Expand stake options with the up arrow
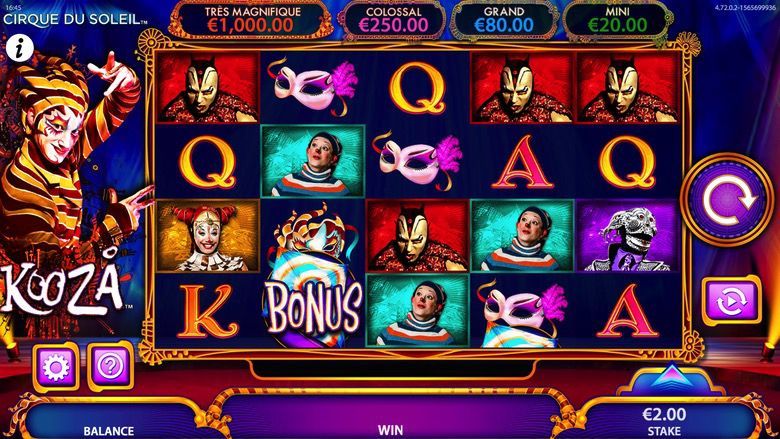780x439 pixels. (x=672, y=376)
